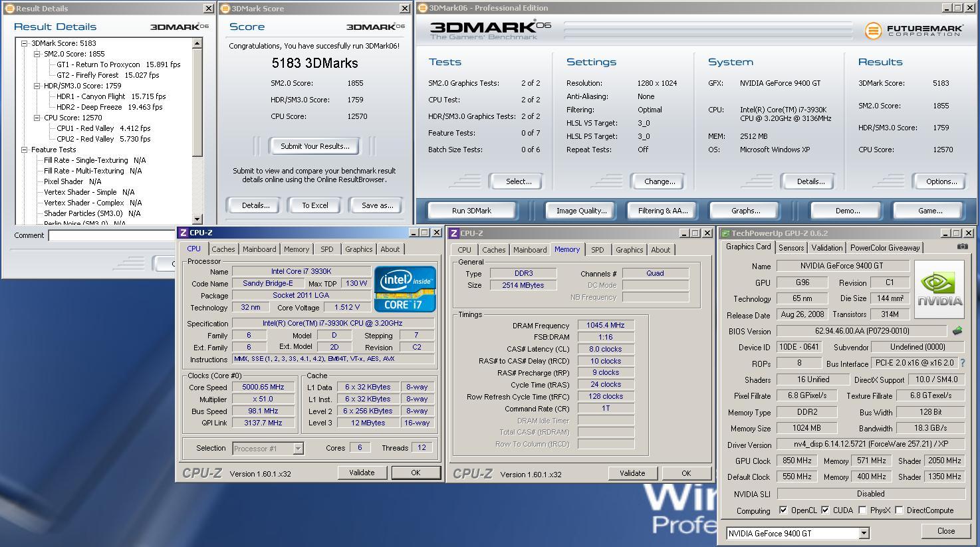Screen dimensions: 980x547
Task: Open the Validation tab in GPU-Z
Action: pyautogui.click(x=827, y=247)
